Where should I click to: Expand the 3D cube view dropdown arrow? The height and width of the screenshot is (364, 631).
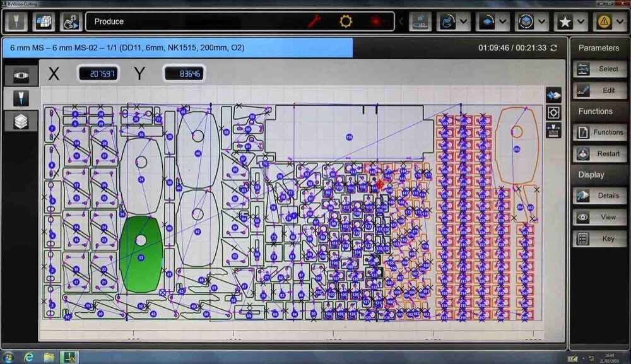[543, 21]
